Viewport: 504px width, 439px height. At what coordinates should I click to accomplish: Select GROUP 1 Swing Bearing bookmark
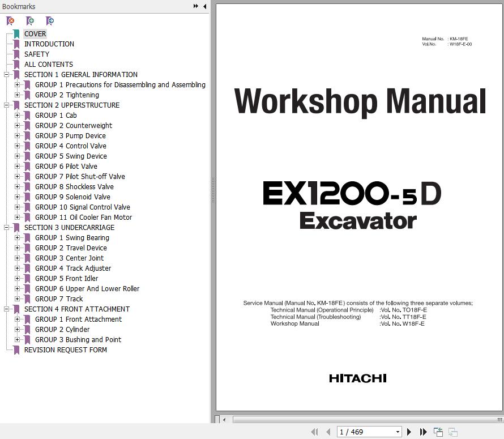click(72, 238)
